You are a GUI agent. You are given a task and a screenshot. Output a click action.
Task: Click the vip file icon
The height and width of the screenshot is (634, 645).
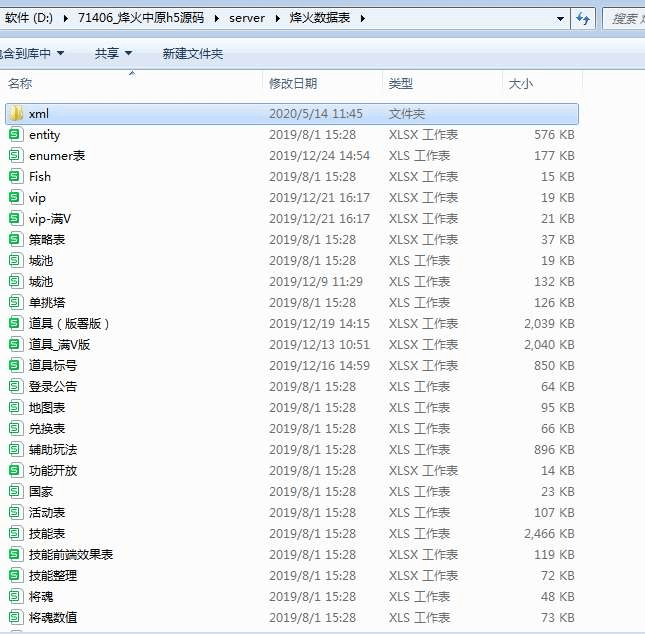click(15, 197)
